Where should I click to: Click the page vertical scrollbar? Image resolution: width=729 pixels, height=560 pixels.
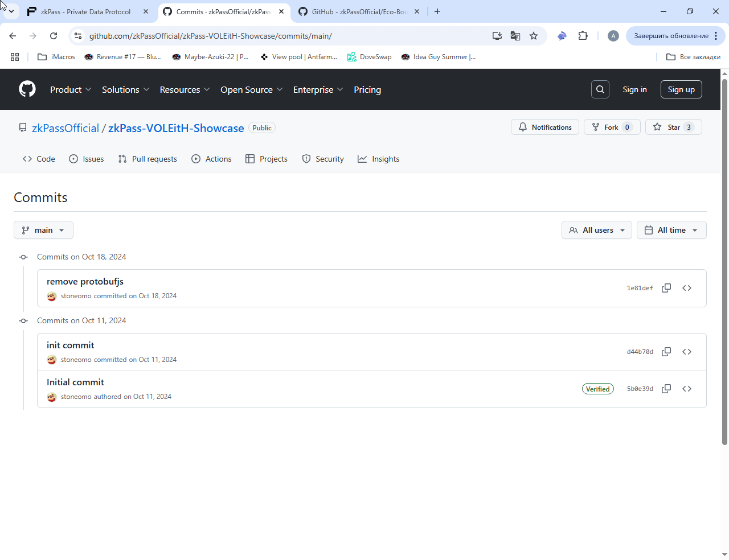coord(724,262)
